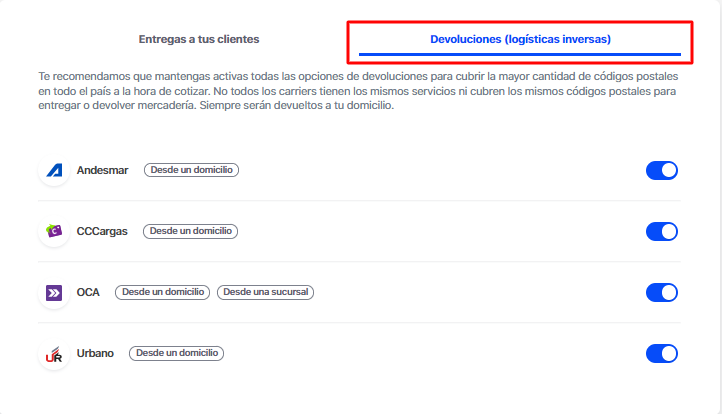Click the OCA carrier name
This screenshot has width=722, height=414.
[88, 292]
